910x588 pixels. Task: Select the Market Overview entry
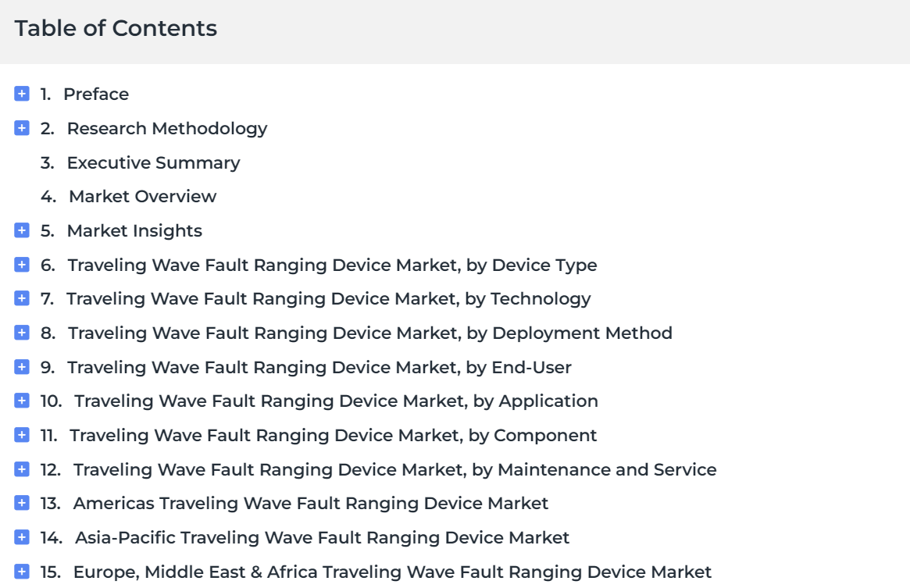142,196
